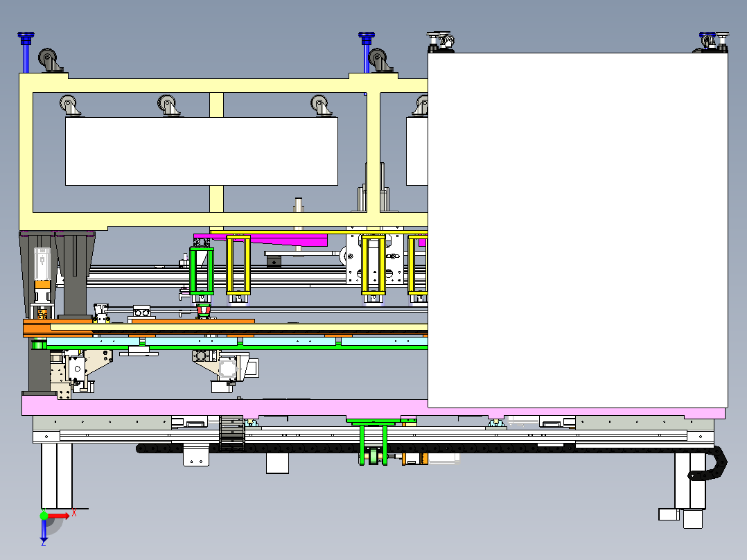Select the large white cover panel on the right

click(x=577, y=230)
